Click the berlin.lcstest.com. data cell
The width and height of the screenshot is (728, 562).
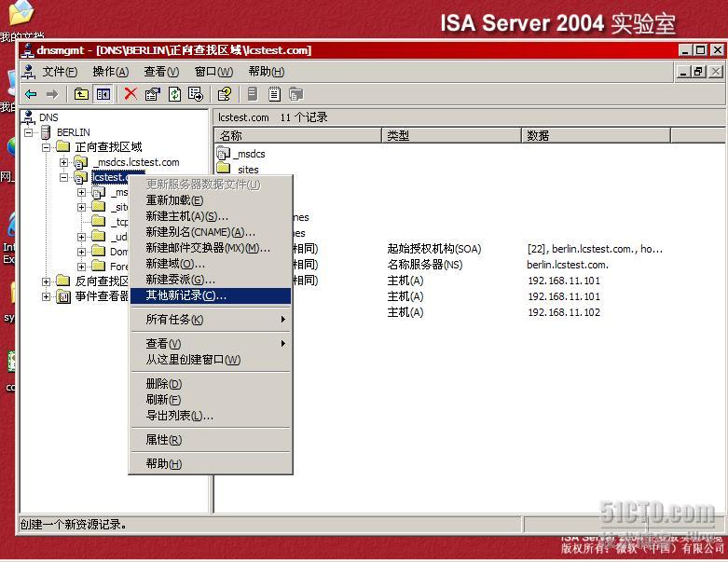[x=568, y=265]
